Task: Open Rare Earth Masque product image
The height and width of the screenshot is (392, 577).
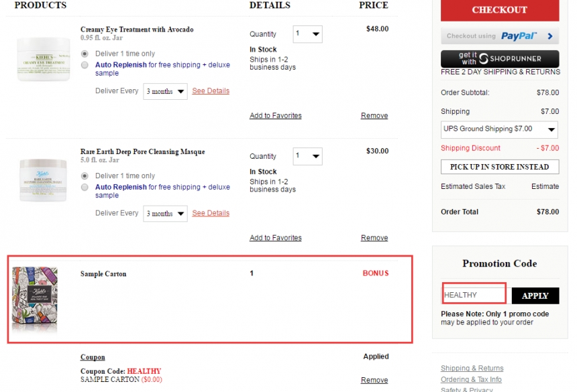Action: pyautogui.click(x=43, y=180)
